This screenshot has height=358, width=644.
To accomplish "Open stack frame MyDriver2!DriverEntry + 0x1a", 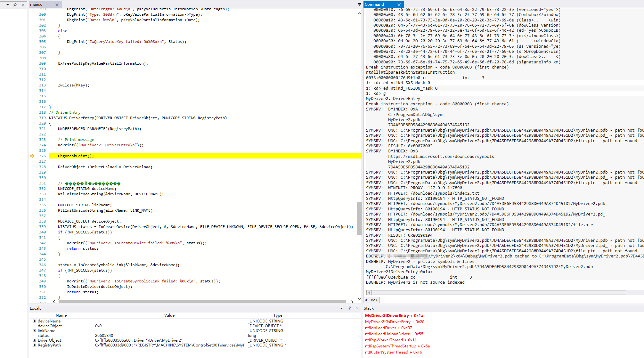I will click(x=394, y=316).
